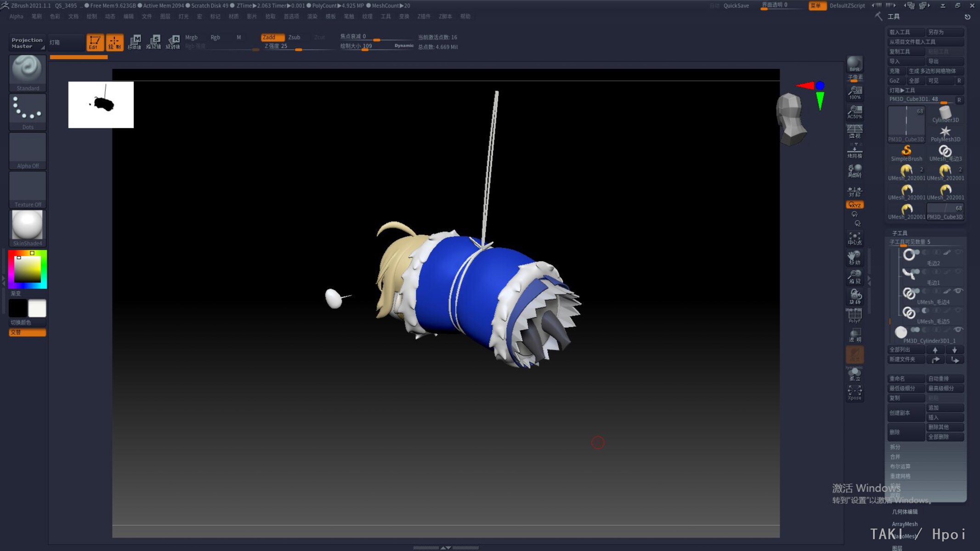Select the Scale gizmo (S) button
Image resolution: width=980 pixels, height=551 pixels.
pos(153,42)
